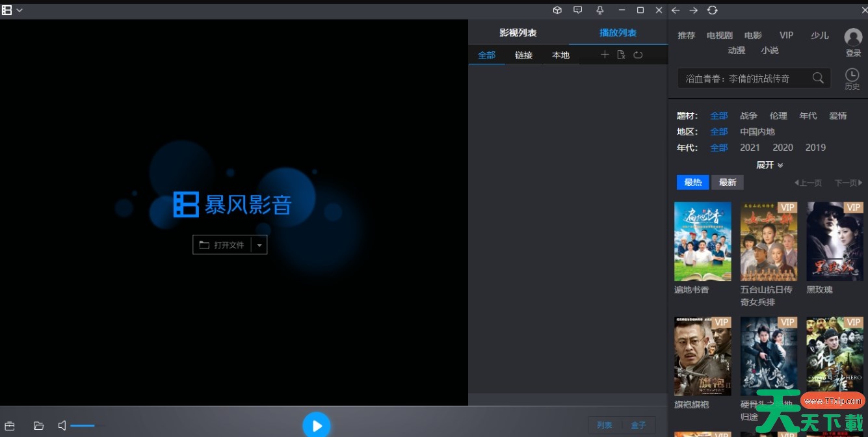Select the 本地 playlist filter tab

[x=561, y=55]
